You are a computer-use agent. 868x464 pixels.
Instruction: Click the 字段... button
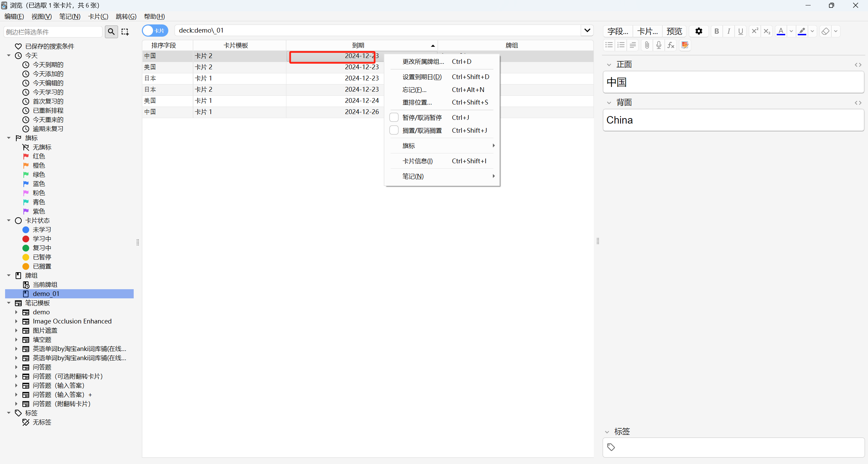[618, 31]
